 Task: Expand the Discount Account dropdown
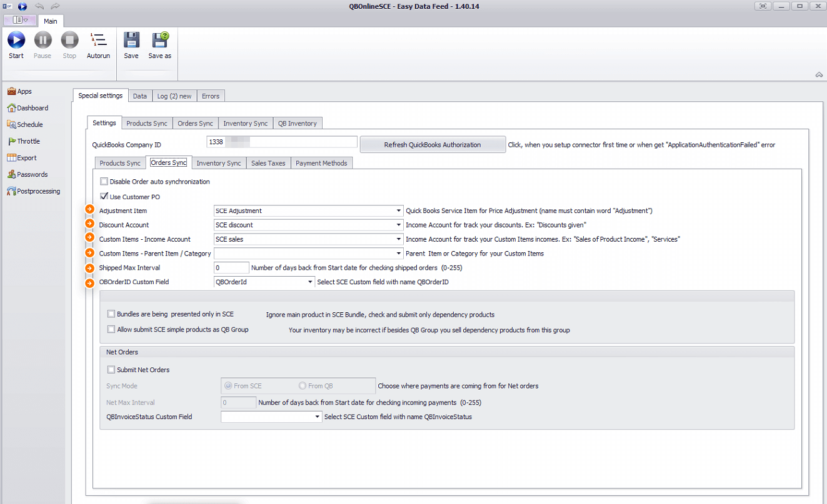[398, 225]
